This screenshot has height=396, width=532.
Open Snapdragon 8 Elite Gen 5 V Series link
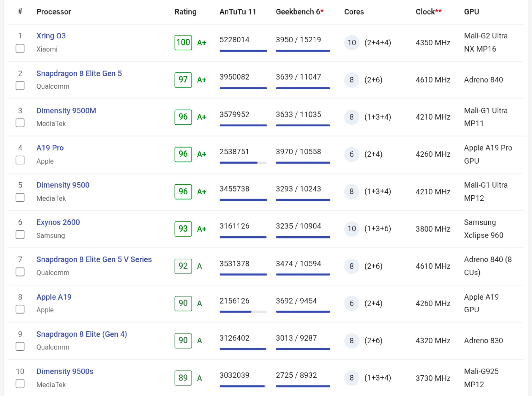tap(94, 259)
